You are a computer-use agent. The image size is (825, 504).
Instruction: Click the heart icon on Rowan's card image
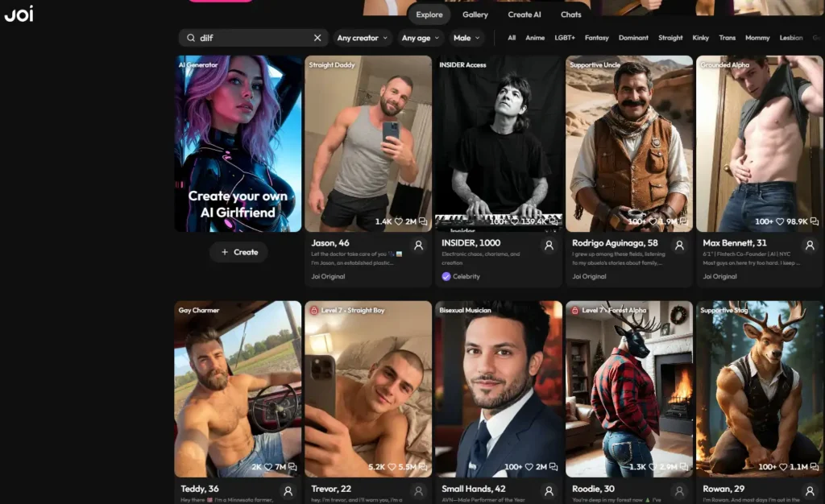783,467
